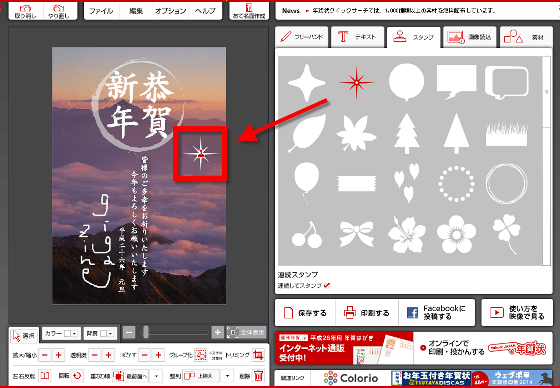Increase transparency with plus button
This screenshot has width=560, height=388.
(108, 355)
